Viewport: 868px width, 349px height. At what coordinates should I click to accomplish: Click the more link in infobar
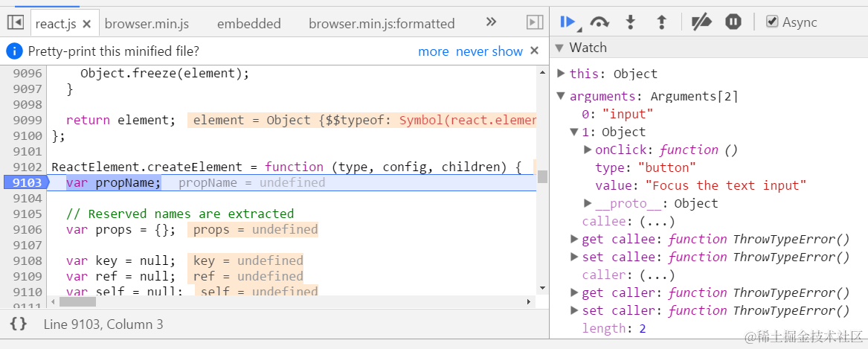pyautogui.click(x=434, y=51)
